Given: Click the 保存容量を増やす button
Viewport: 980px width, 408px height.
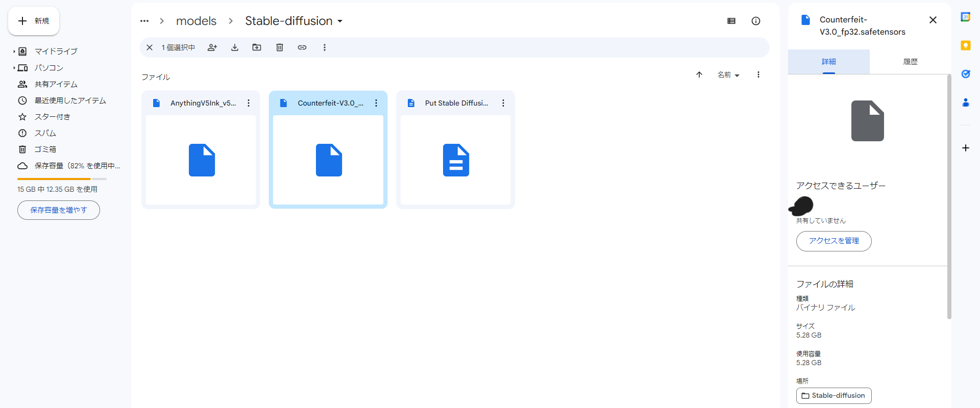Looking at the screenshot, I should pyautogui.click(x=59, y=210).
